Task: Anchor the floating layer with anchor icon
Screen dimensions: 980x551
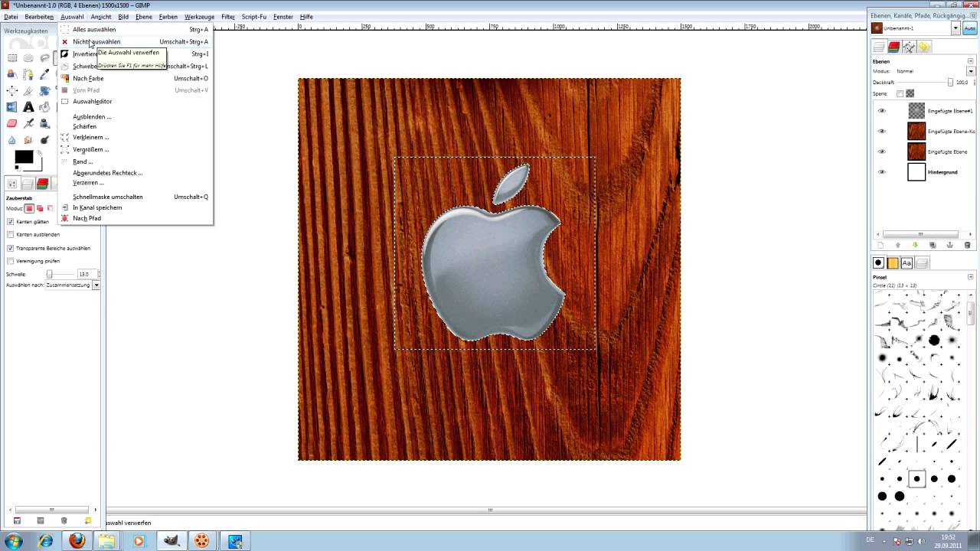Action: tap(950, 245)
